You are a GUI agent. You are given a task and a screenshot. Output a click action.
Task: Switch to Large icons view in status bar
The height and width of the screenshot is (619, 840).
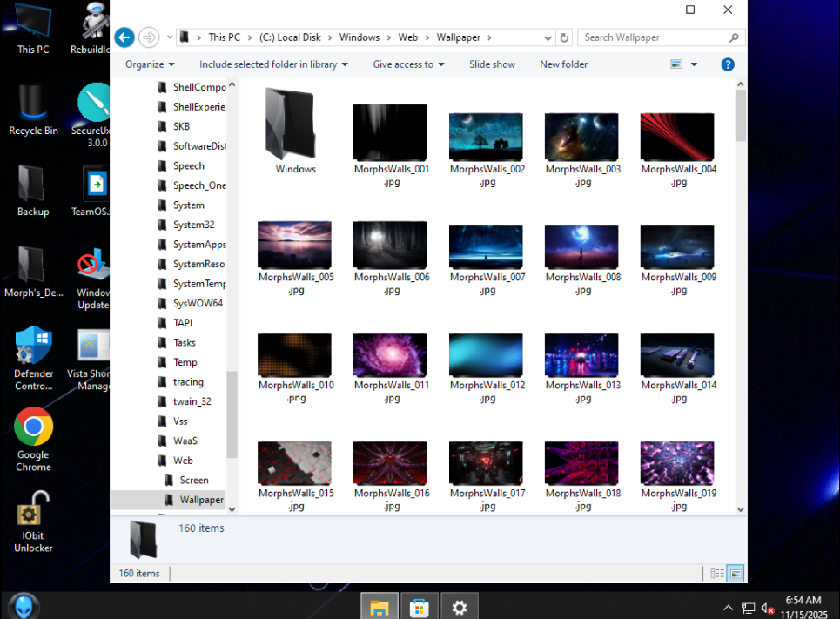click(x=736, y=574)
